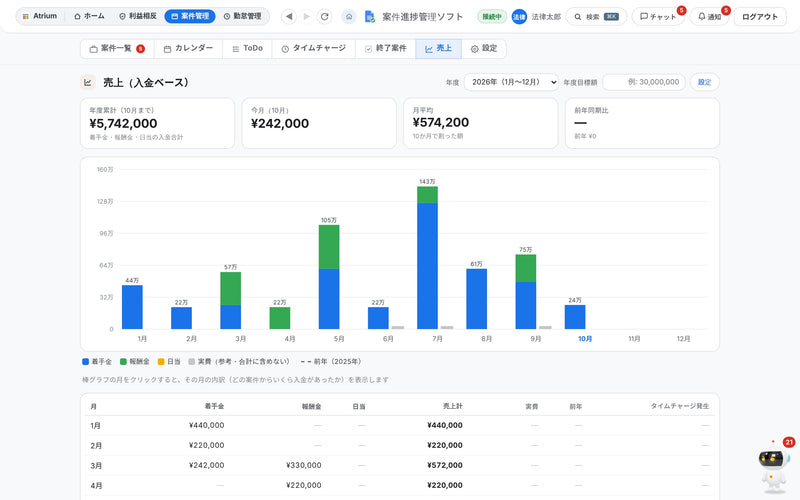800x500 pixels.
Task: Go back with the left arrow button
Action: 289,16
